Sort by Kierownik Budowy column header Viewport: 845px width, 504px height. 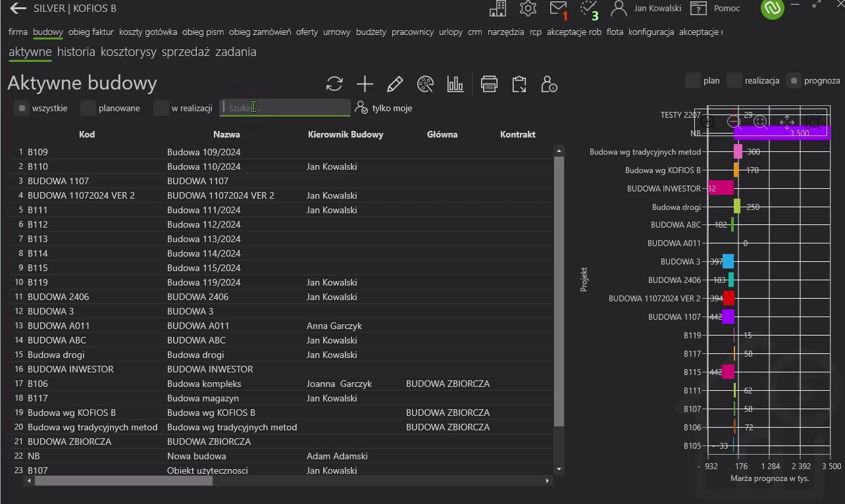point(346,134)
